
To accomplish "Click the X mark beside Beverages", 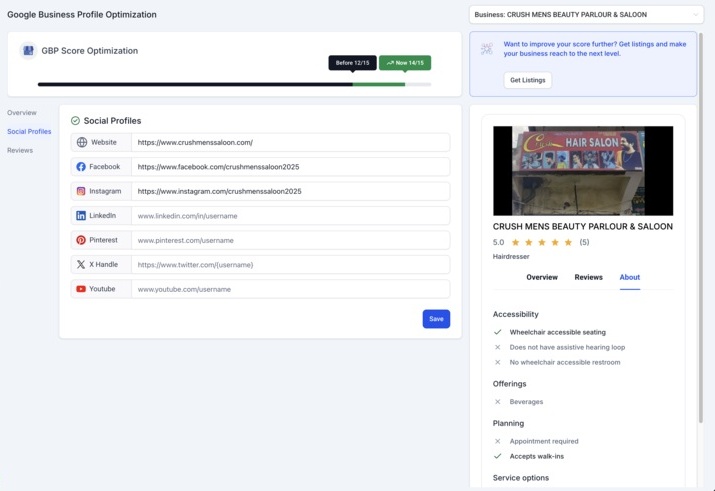I will (x=497, y=402).
